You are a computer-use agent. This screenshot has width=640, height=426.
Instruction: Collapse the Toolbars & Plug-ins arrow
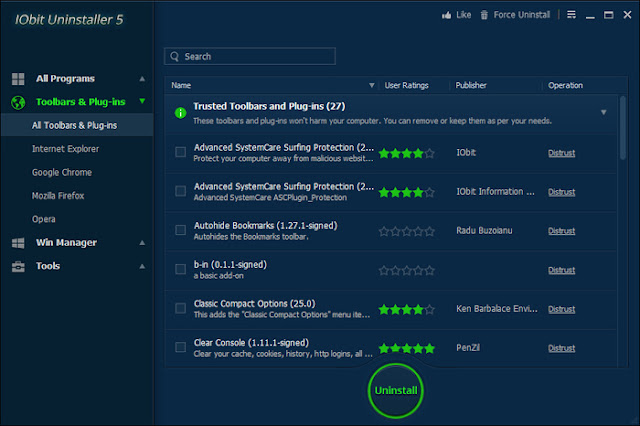142,101
